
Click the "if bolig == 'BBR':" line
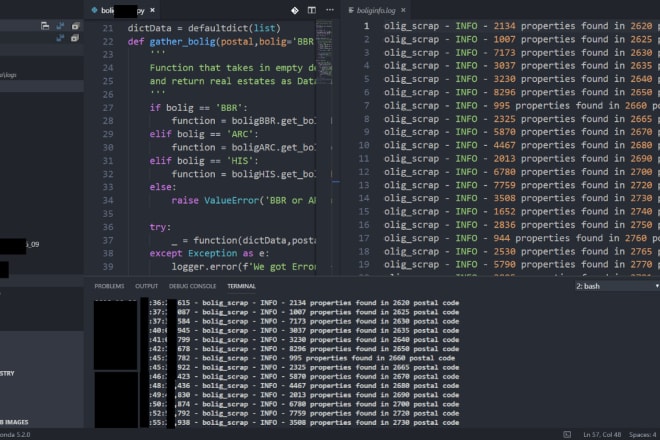(198, 108)
